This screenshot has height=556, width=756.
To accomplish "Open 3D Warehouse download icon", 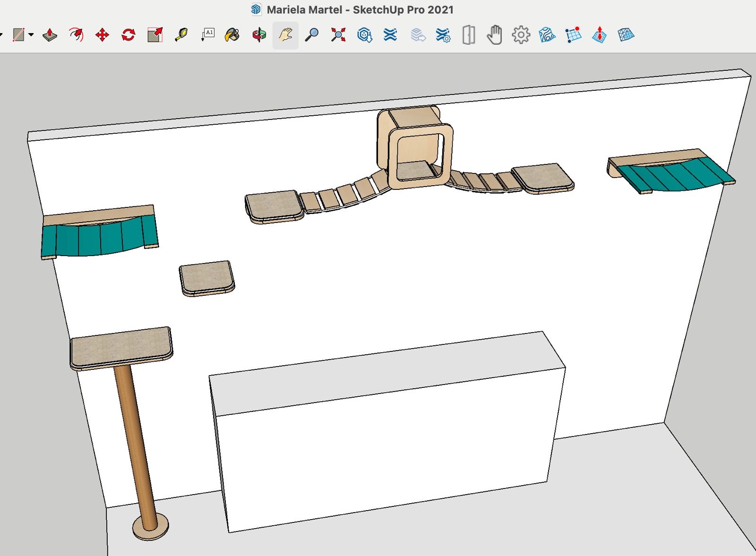I will (x=364, y=35).
